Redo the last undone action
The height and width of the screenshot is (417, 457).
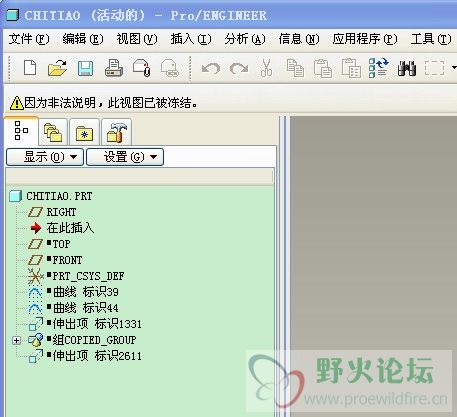[239, 69]
